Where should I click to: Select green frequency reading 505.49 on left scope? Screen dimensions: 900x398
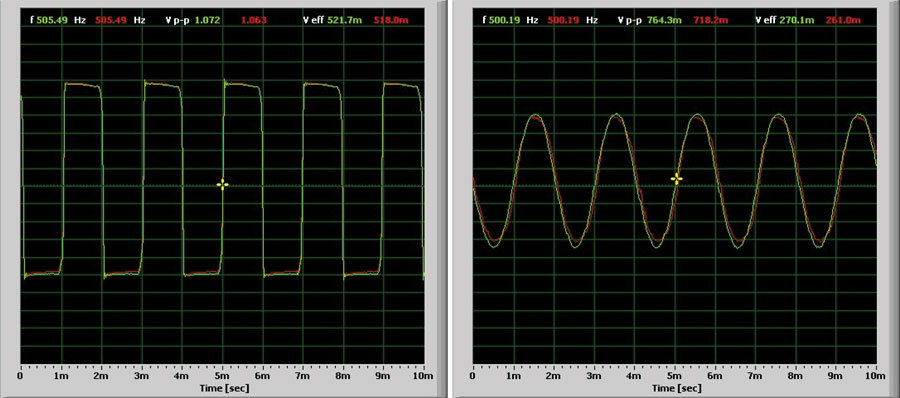(x=52, y=20)
